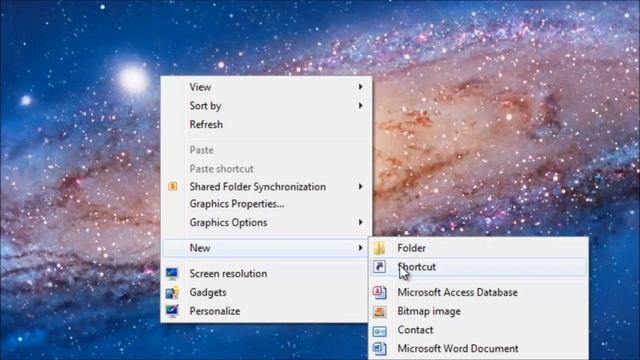Image resolution: width=640 pixels, height=360 pixels.
Task: Choose Shared Folder Synchronization entry
Action: 266,187
